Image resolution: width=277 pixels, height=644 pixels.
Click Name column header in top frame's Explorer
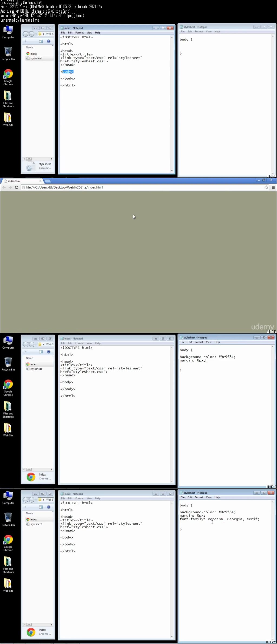coord(29,48)
